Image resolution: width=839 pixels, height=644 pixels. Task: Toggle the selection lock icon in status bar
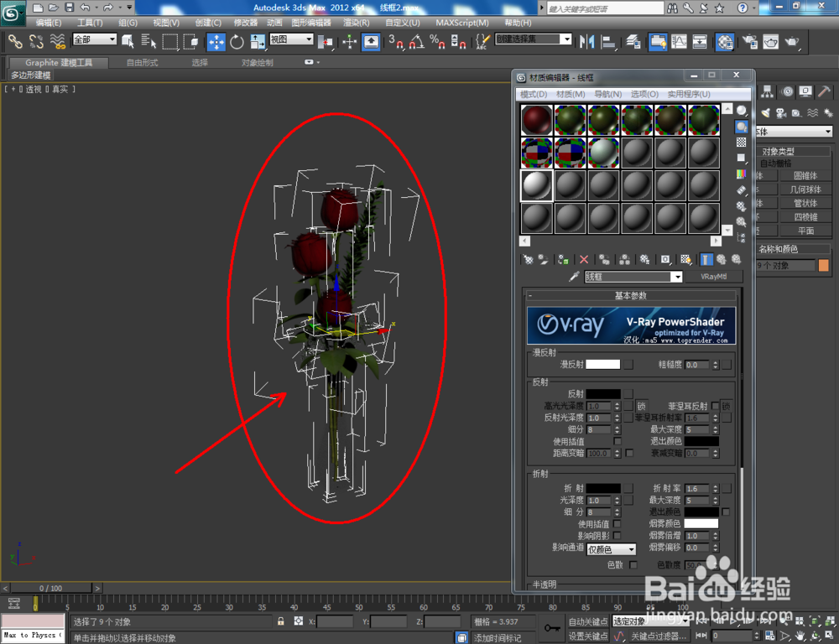tap(280, 621)
